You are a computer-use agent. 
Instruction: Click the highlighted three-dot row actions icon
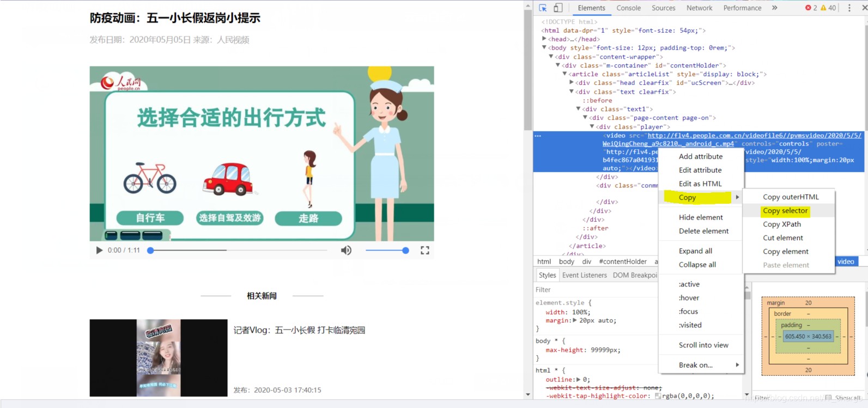pos(538,136)
